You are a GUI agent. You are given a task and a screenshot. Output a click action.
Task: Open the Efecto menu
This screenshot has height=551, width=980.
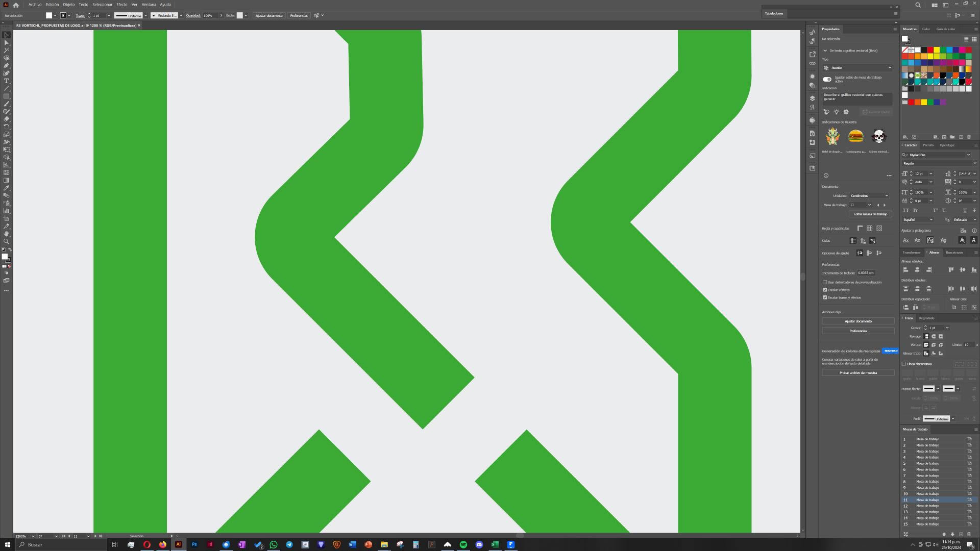click(x=121, y=5)
